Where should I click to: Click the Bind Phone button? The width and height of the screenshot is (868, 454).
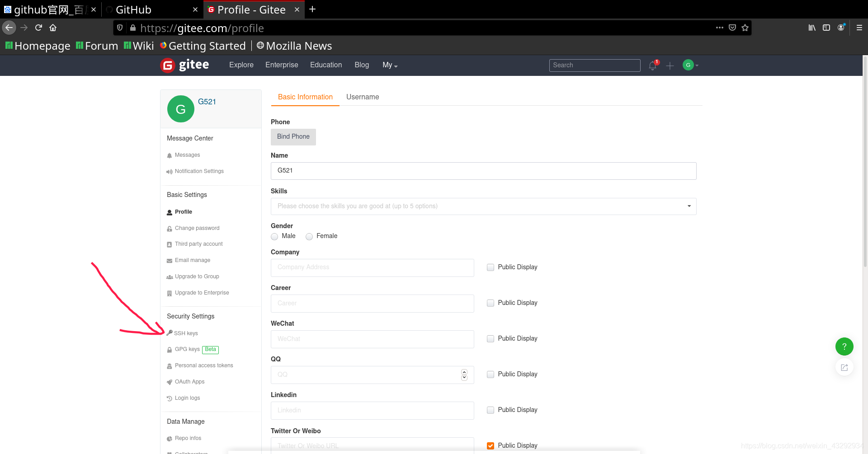coord(293,137)
